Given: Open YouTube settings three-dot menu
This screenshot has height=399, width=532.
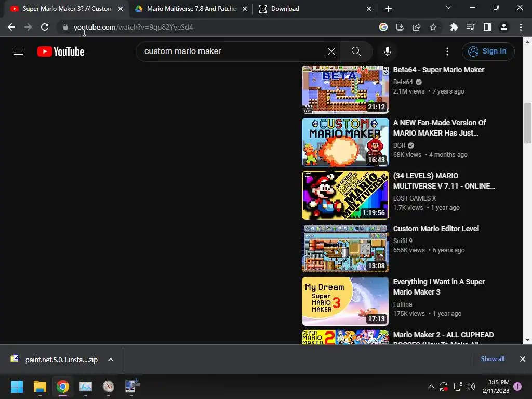Looking at the screenshot, I should click(x=447, y=51).
